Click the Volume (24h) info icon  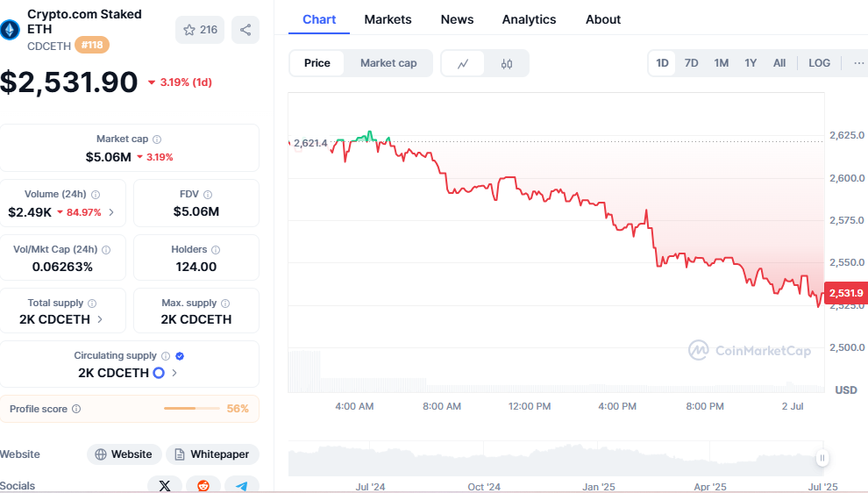click(x=96, y=195)
